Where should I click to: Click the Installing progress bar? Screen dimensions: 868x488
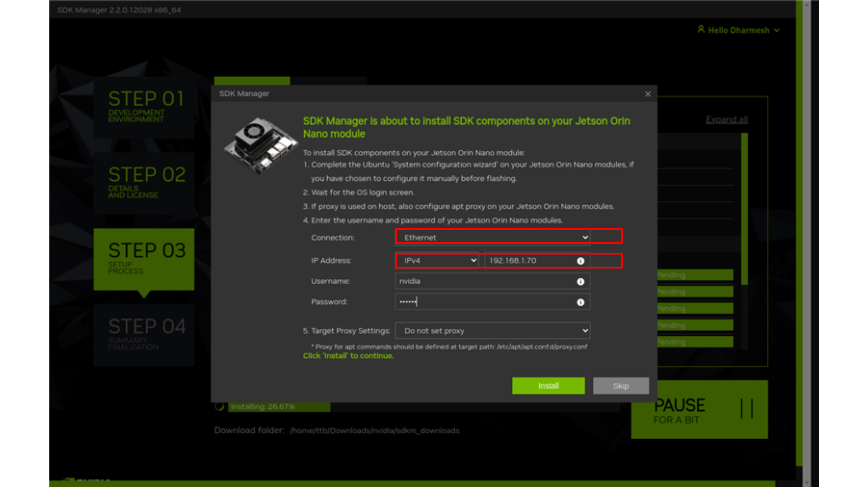pos(279,407)
